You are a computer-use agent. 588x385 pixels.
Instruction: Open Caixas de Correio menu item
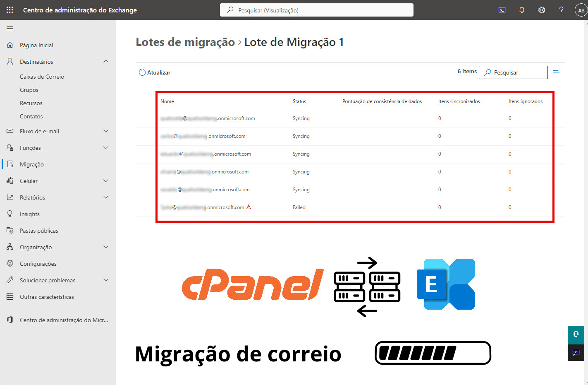pyautogui.click(x=42, y=77)
